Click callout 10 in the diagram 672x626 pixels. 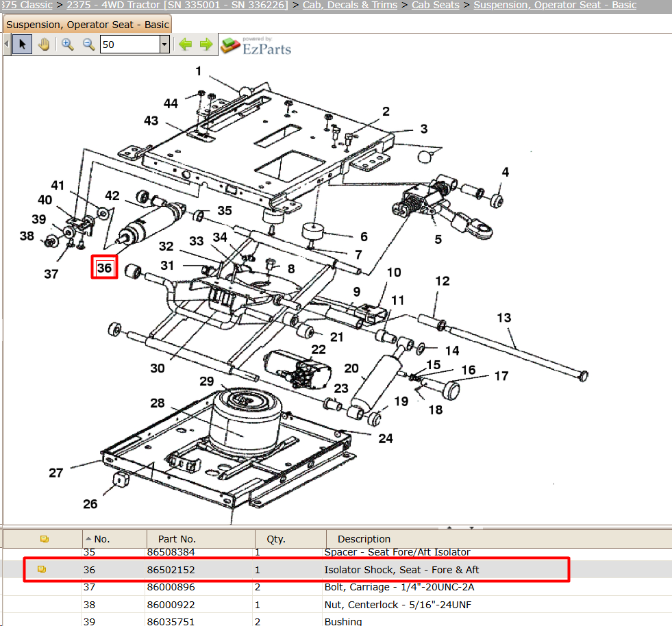click(x=394, y=272)
